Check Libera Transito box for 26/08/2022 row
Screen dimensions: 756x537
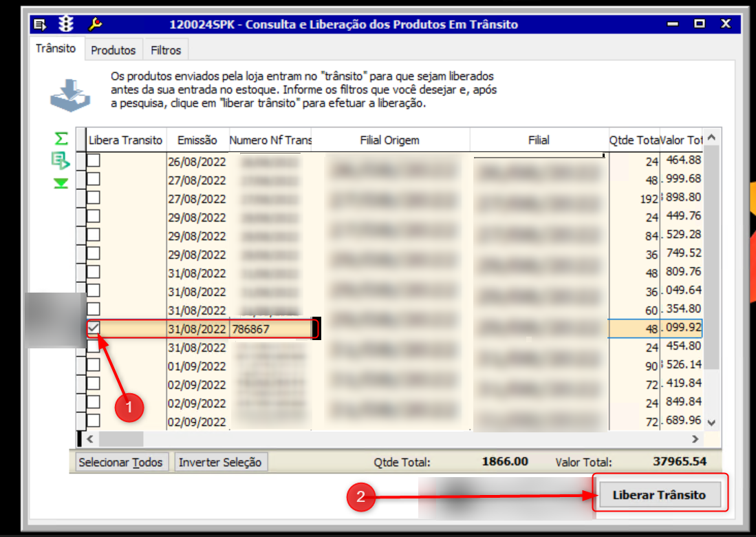[x=94, y=160]
